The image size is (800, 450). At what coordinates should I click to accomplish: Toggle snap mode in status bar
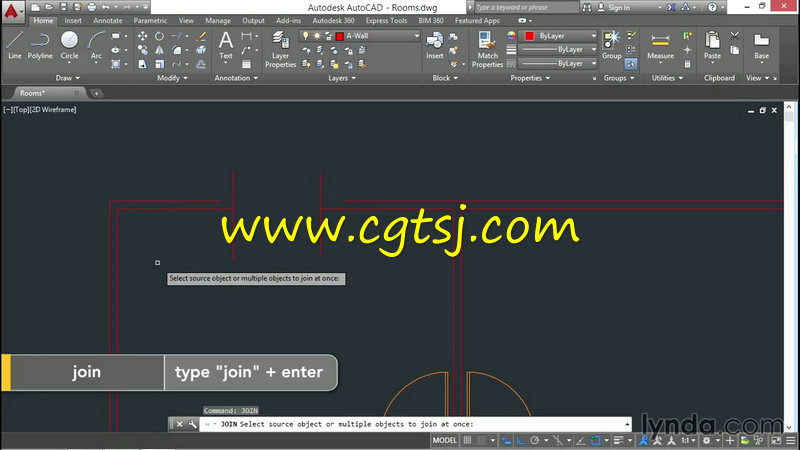(x=481, y=440)
